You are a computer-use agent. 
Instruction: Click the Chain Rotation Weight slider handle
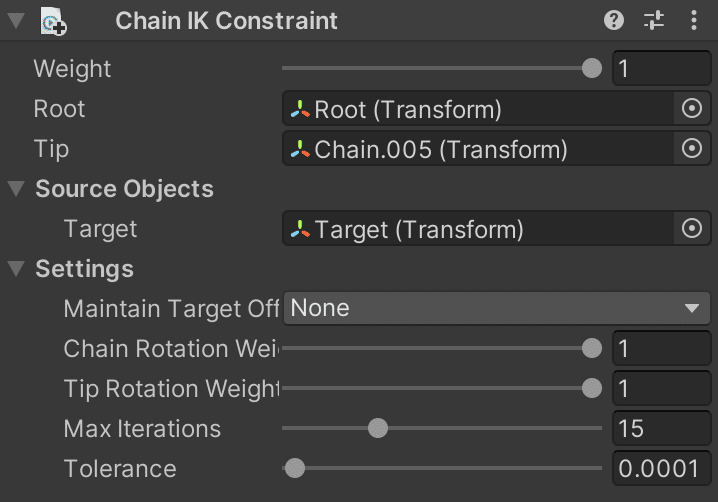pyautogui.click(x=592, y=349)
